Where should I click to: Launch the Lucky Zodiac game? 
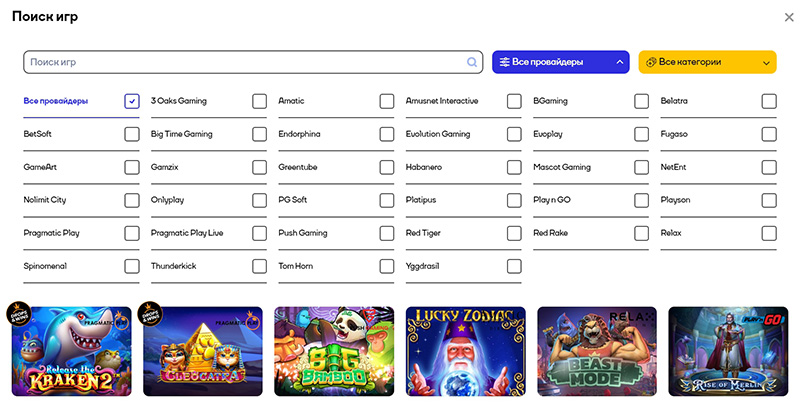tap(466, 351)
